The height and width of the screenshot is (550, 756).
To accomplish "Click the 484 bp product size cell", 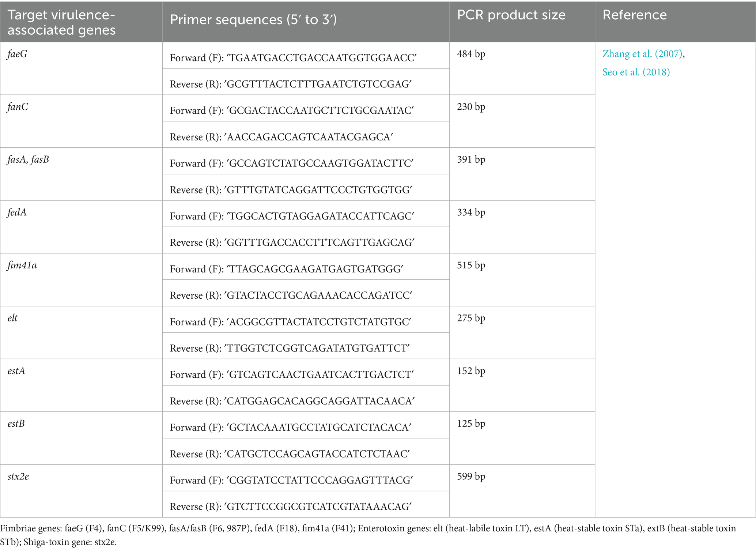I will (471, 54).
